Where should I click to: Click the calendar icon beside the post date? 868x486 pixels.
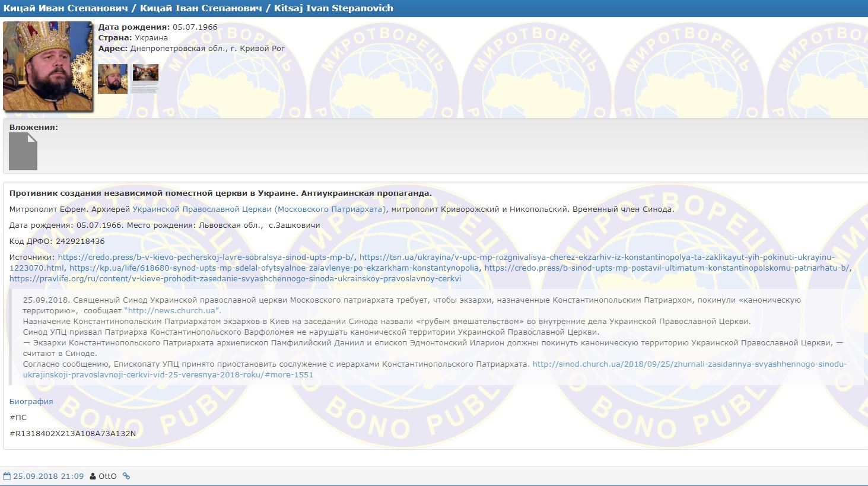pyautogui.click(x=7, y=476)
